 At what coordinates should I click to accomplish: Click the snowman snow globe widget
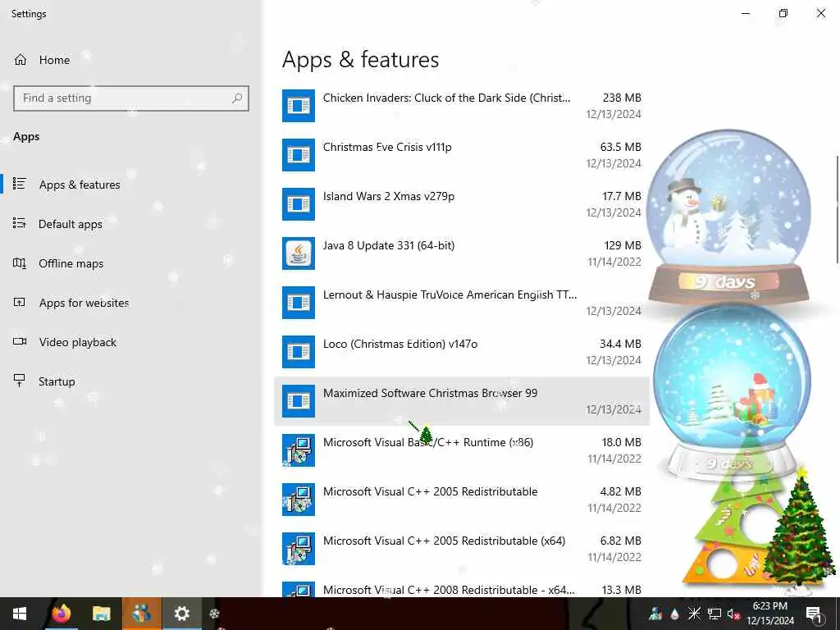pyautogui.click(x=728, y=217)
